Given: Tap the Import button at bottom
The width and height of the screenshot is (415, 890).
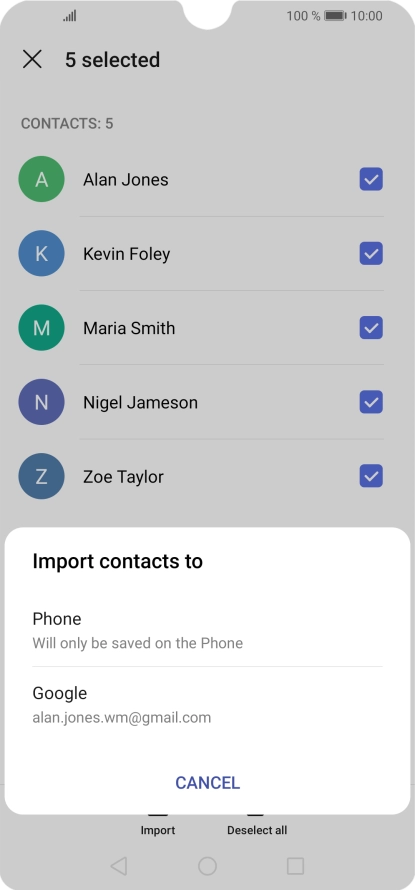Looking at the screenshot, I should click(158, 829).
